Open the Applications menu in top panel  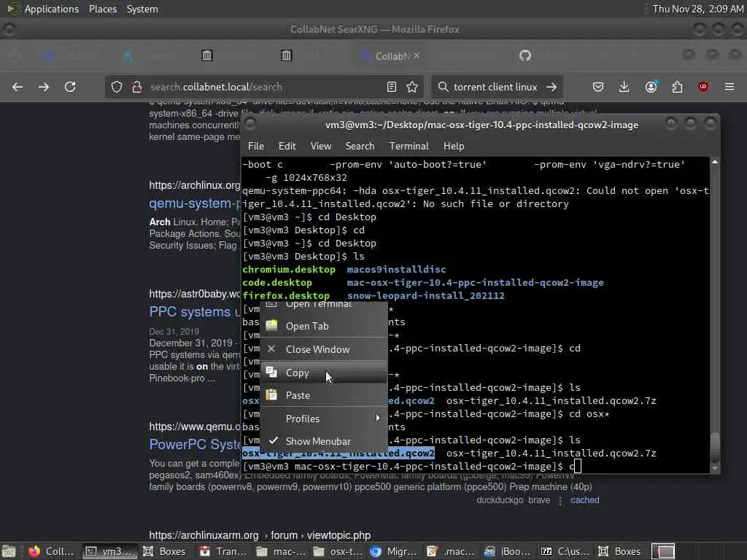coord(44,9)
